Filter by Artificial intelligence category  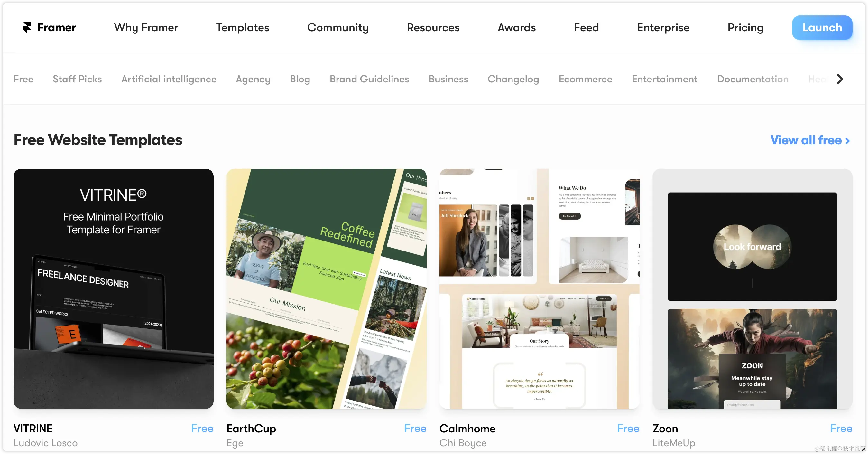[x=169, y=79]
